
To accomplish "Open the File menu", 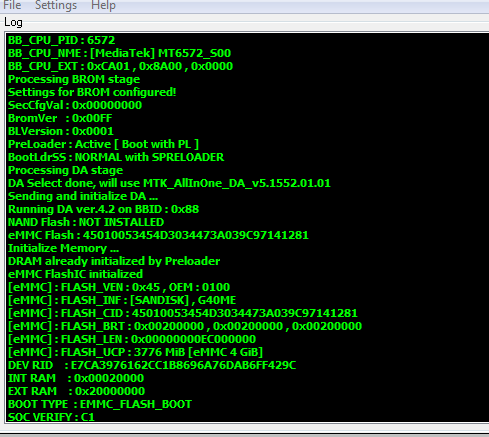I will [12, 5].
